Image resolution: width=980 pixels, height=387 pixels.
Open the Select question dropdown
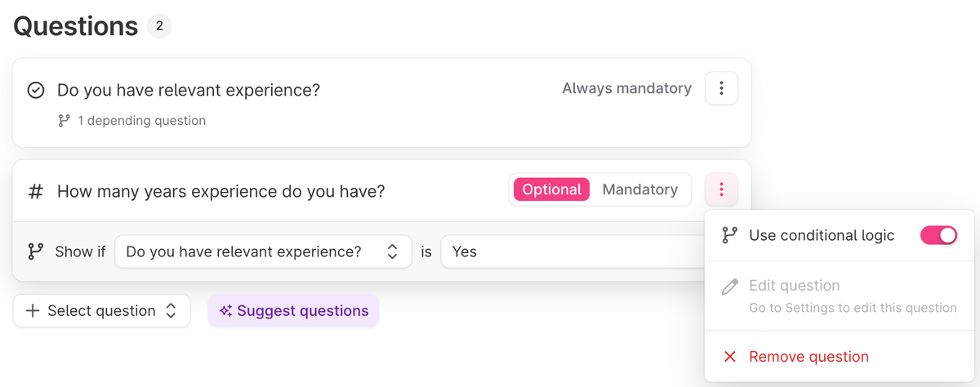(x=101, y=311)
